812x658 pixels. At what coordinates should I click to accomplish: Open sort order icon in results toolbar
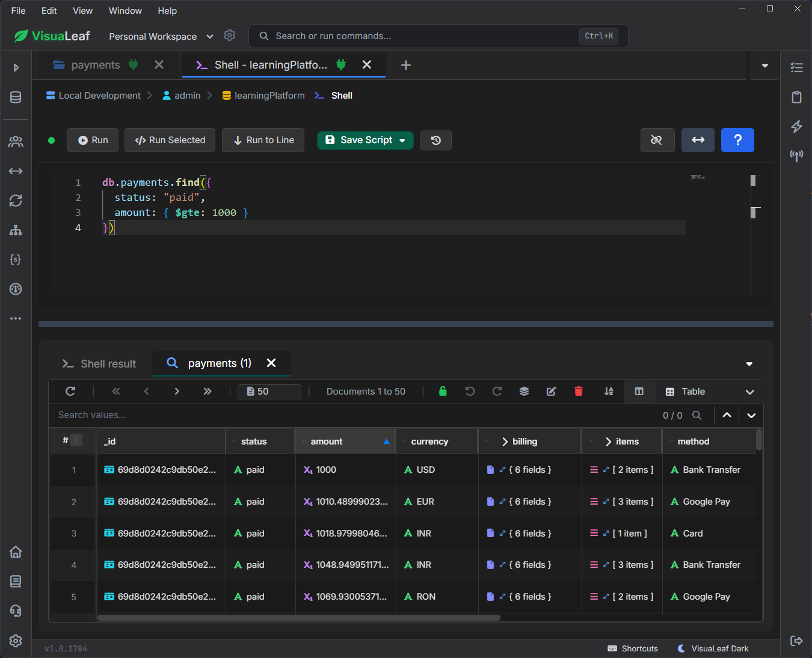pos(609,392)
